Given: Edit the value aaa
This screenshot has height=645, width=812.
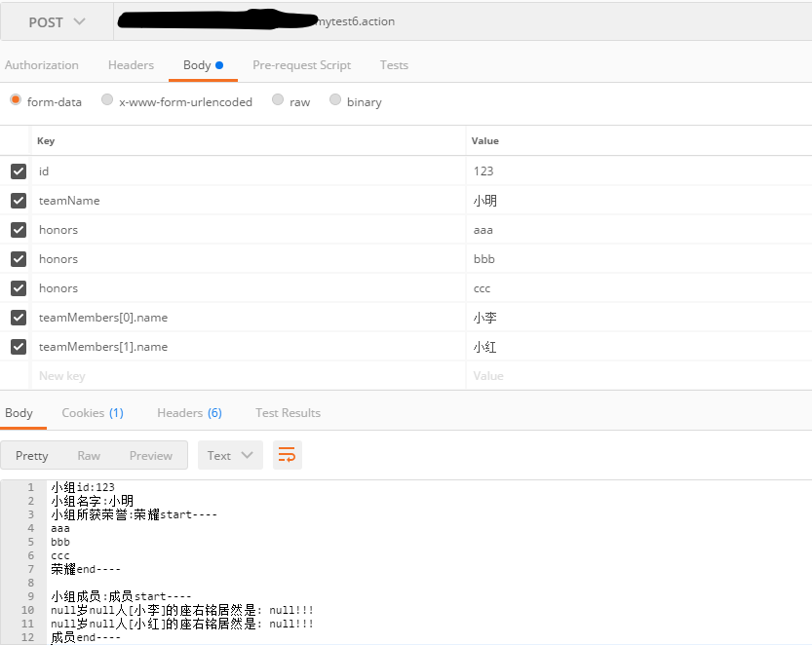Looking at the screenshot, I should (x=639, y=230).
